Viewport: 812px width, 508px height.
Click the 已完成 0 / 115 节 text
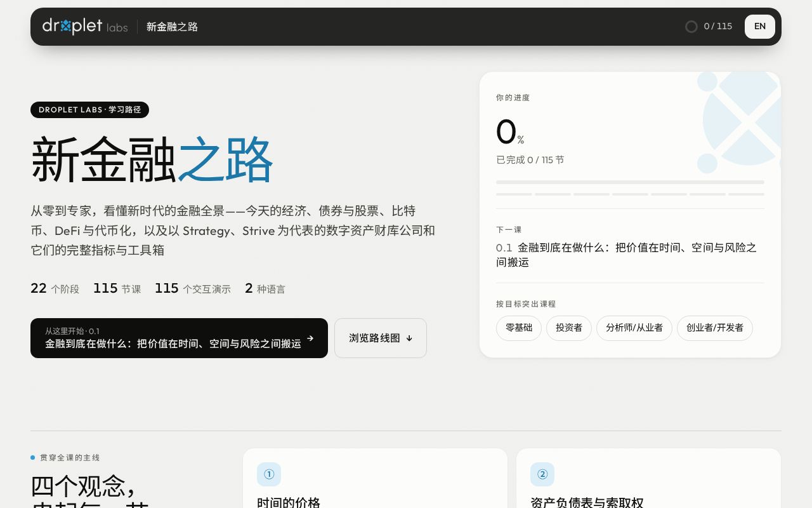pos(530,160)
